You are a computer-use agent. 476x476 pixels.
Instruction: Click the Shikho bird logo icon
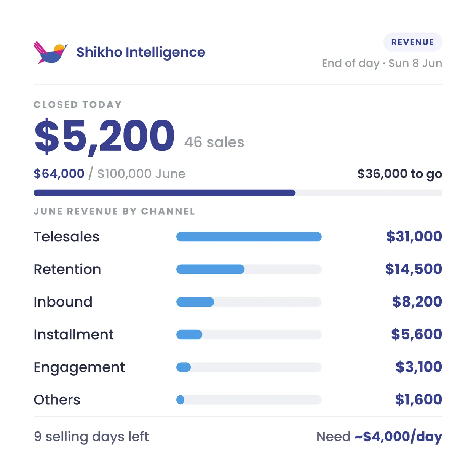51,52
